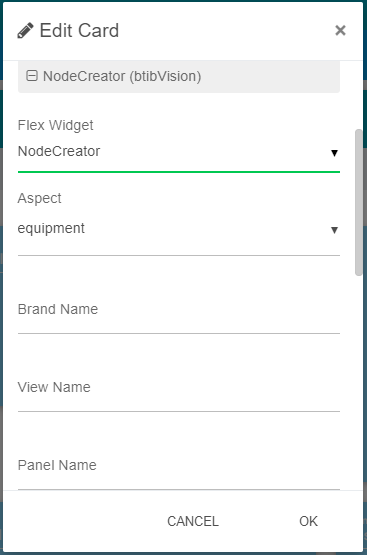
Task: Select the NodeCreator (btibVision) gray field
Action: pos(179,77)
